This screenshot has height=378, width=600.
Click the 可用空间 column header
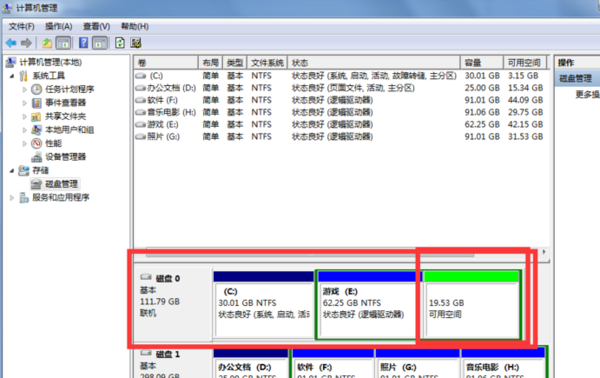click(524, 62)
